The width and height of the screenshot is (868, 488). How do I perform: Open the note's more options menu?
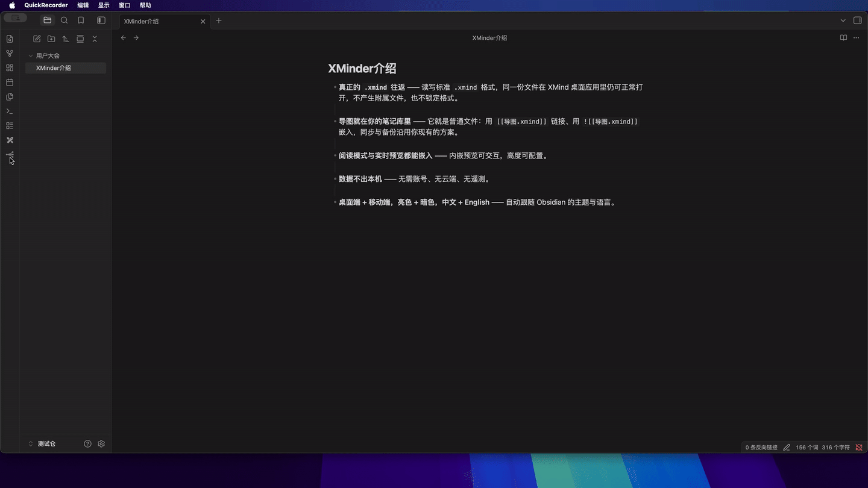point(857,38)
